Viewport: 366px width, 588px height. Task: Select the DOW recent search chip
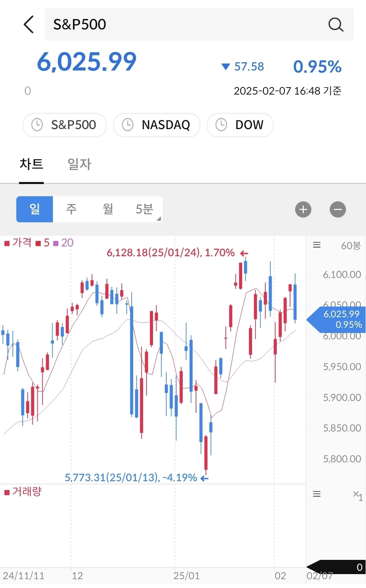pyautogui.click(x=240, y=125)
